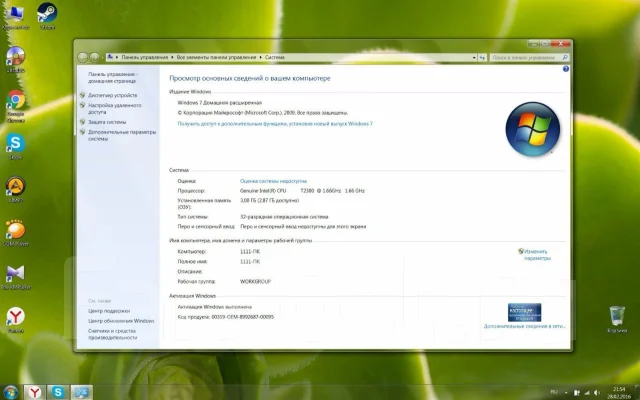Open the network signal tray icon
640x400 pixels.
pyautogui.click(x=587, y=393)
